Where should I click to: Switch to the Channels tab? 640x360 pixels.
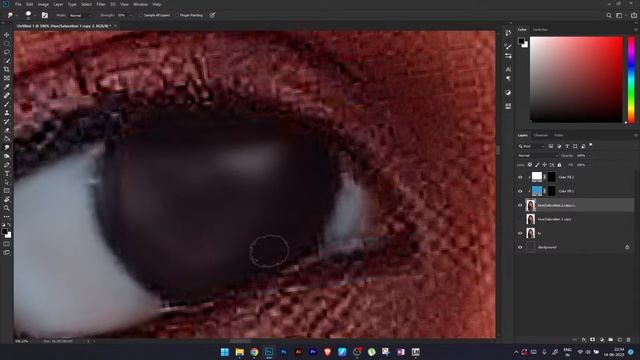coord(541,135)
